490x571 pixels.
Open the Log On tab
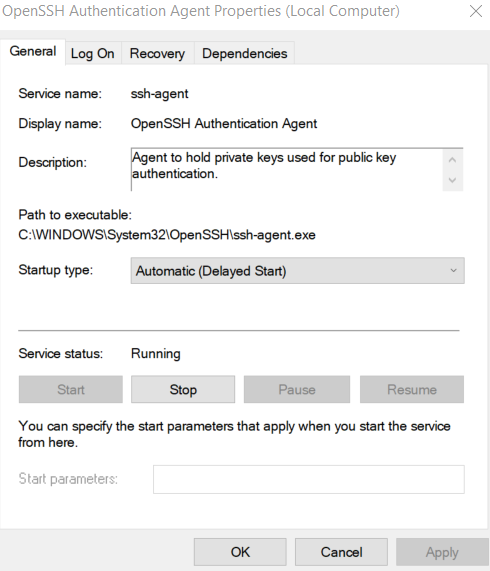[93, 54]
